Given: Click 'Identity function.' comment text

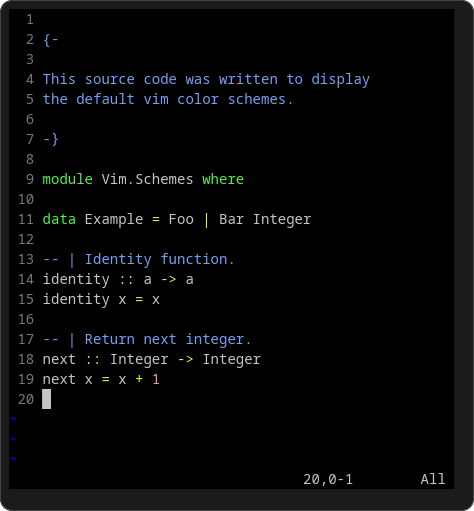Looking at the screenshot, I should 160,259.
